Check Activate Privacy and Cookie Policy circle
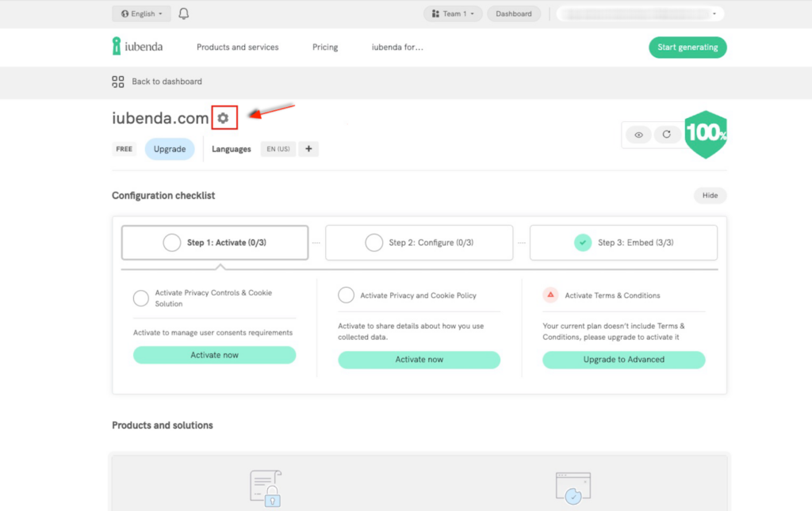Image resolution: width=812 pixels, height=511 pixels. coord(346,296)
